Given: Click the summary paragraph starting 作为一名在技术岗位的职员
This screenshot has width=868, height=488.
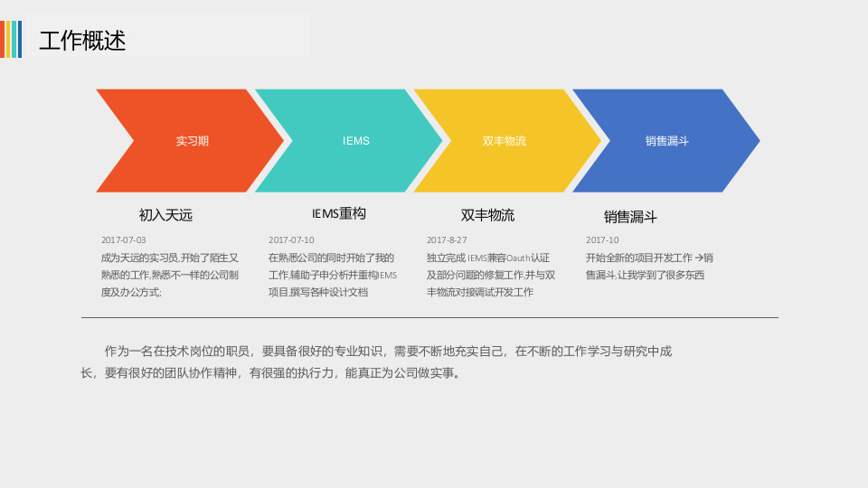Looking at the screenshot, I should 376,361.
